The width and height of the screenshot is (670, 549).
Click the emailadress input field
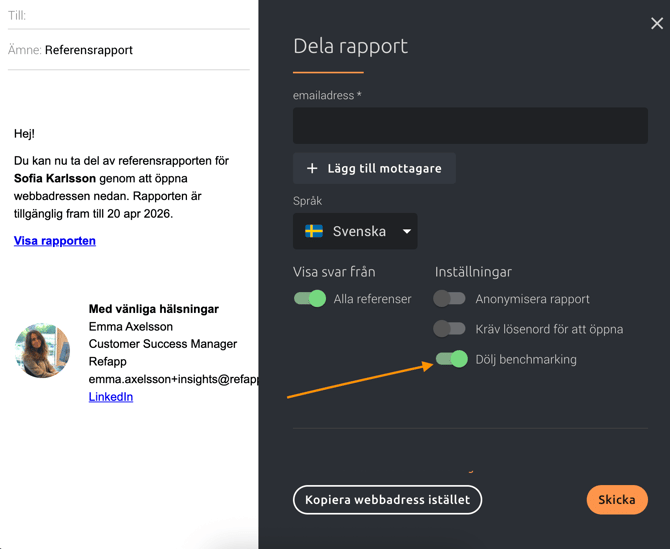pyautogui.click(x=470, y=126)
